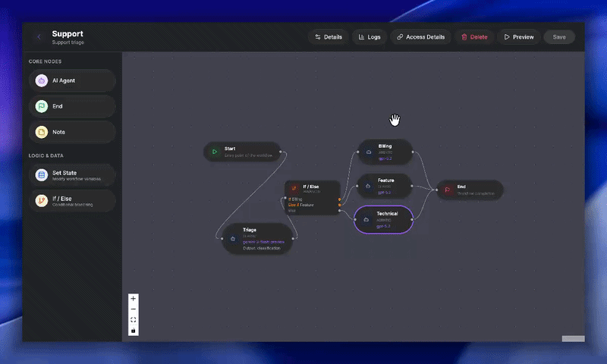Viewport: 607px width, 364px height.
Task: Zoom out on the workflow canvas
Action: 134,309
